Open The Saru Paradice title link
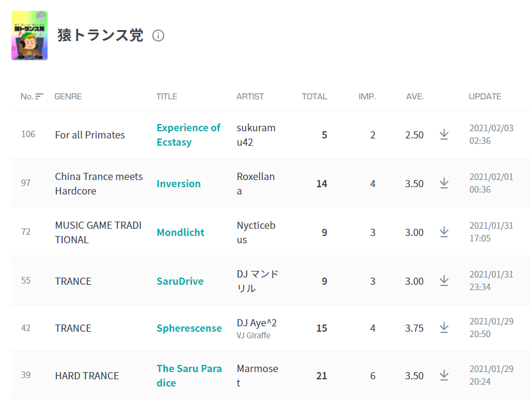Viewport: 532px width, 404px height. (x=189, y=376)
